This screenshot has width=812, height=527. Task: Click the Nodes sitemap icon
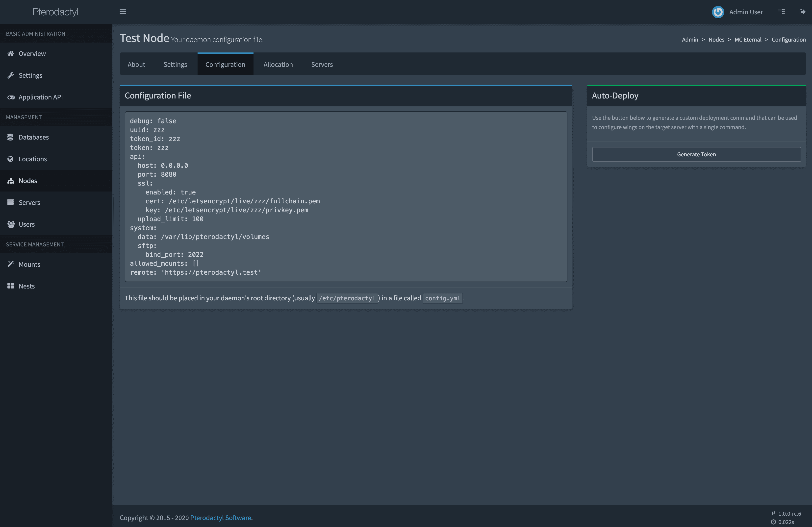11,181
